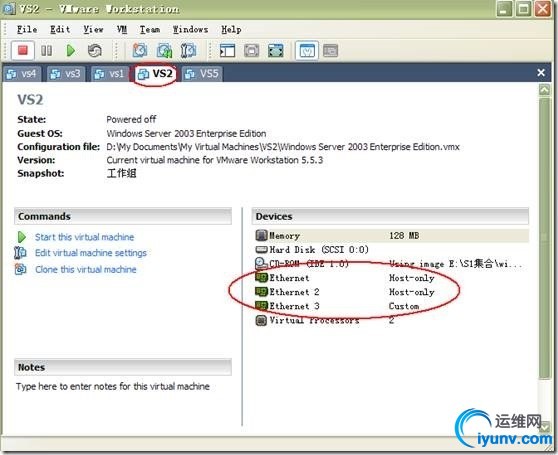
Task: Click the first Ethernet adapter icon
Action: point(261,277)
